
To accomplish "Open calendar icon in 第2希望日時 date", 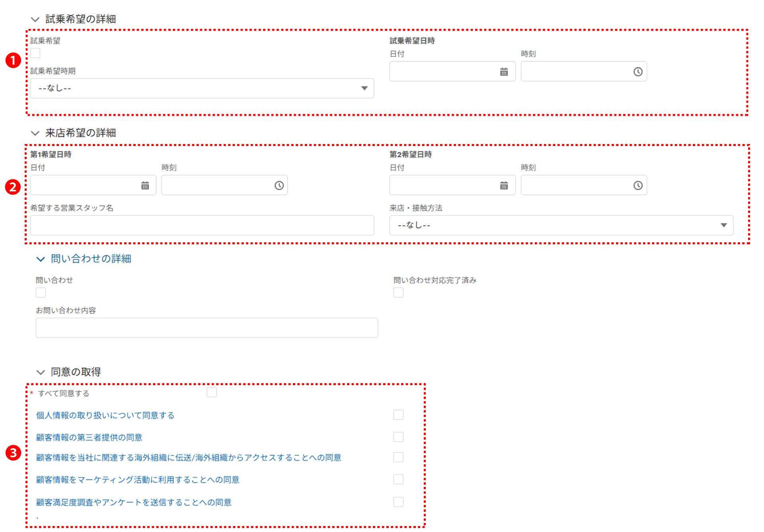I will [504, 186].
